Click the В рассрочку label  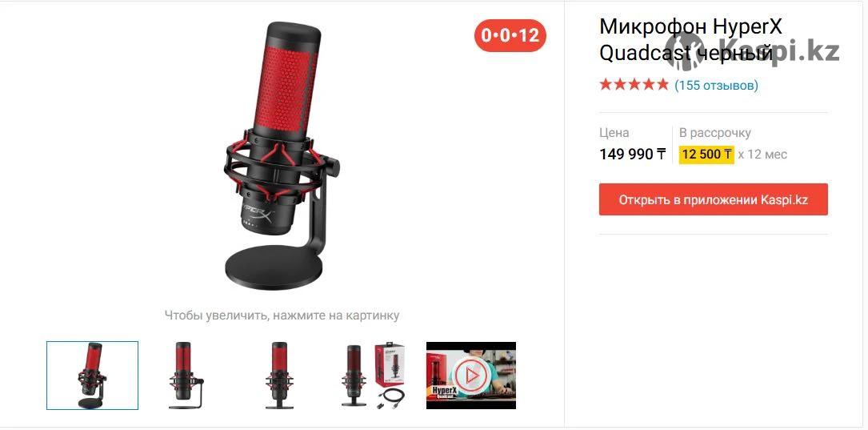point(715,133)
